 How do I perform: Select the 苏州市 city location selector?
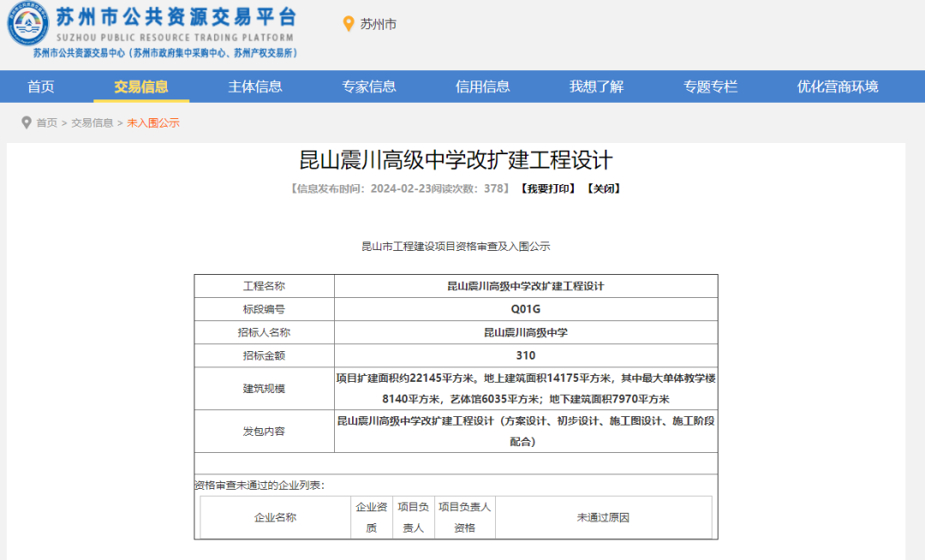[378, 24]
